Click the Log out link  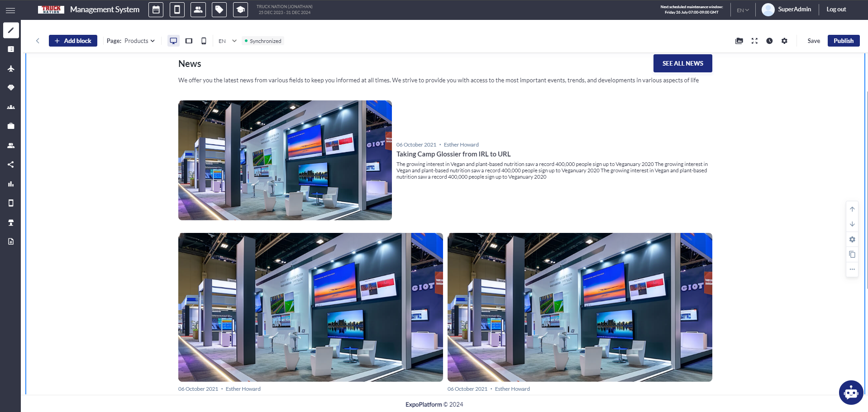click(x=836, y=9)
